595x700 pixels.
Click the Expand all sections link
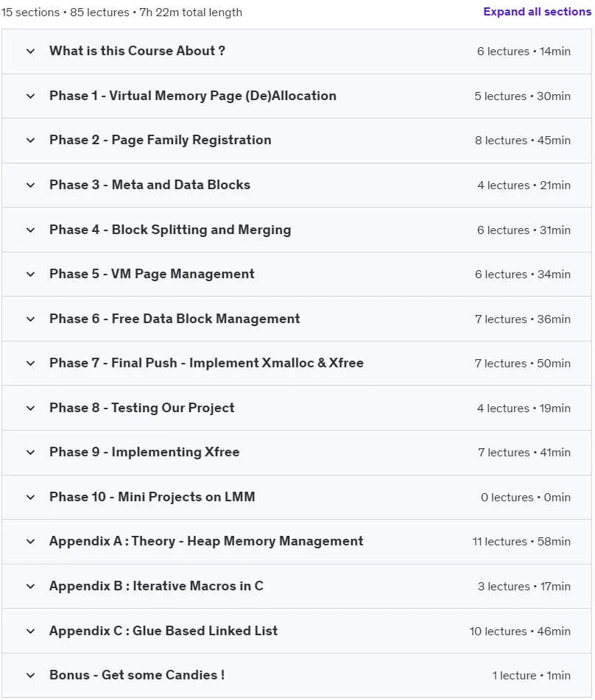[537, 12]
